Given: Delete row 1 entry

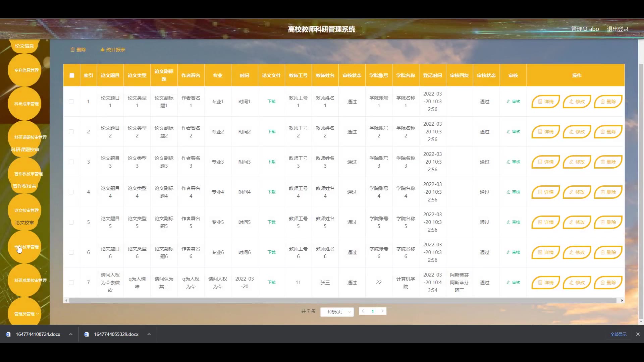Looking at the screenshot, I should [x=608, y=102].
